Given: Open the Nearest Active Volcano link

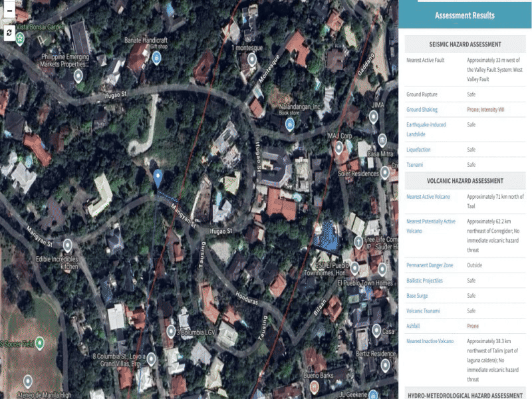Looking at the screenshot, I should (428, 197).
